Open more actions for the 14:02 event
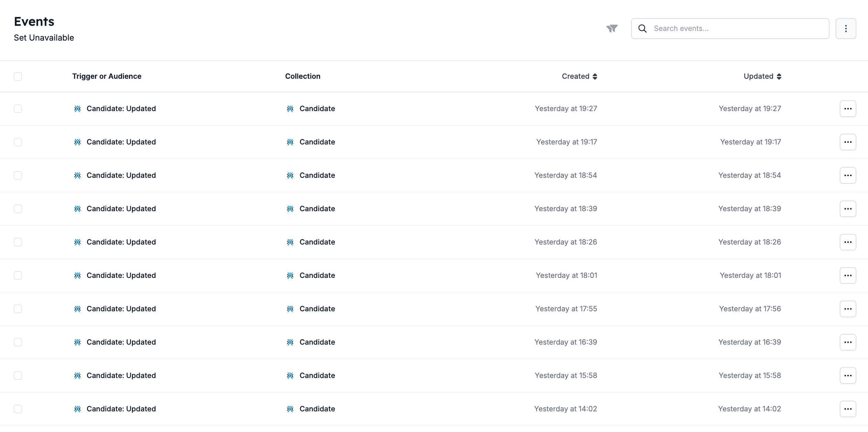 tap(848, 409)
